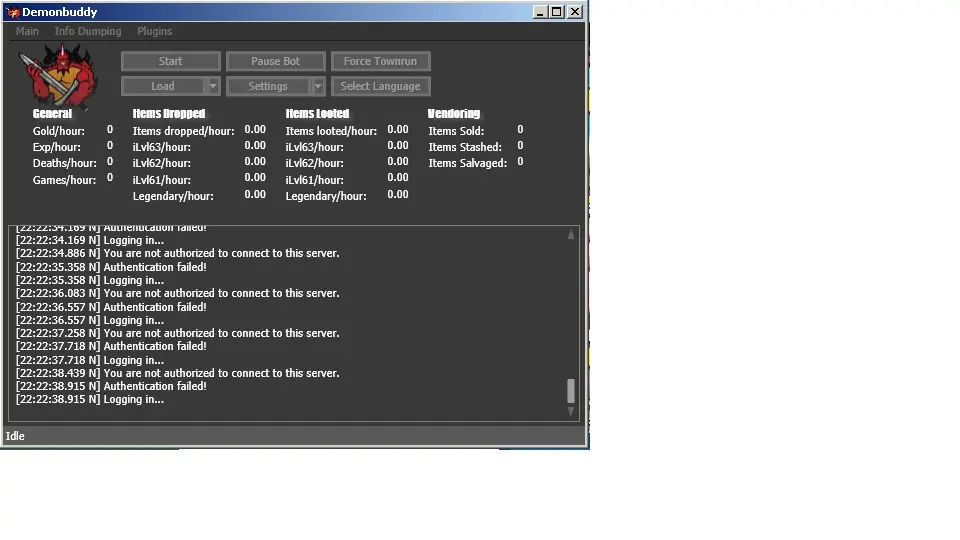Screen dimensions: 960x540
Task: Click the Items Sold label
Action: click(456, 131)
